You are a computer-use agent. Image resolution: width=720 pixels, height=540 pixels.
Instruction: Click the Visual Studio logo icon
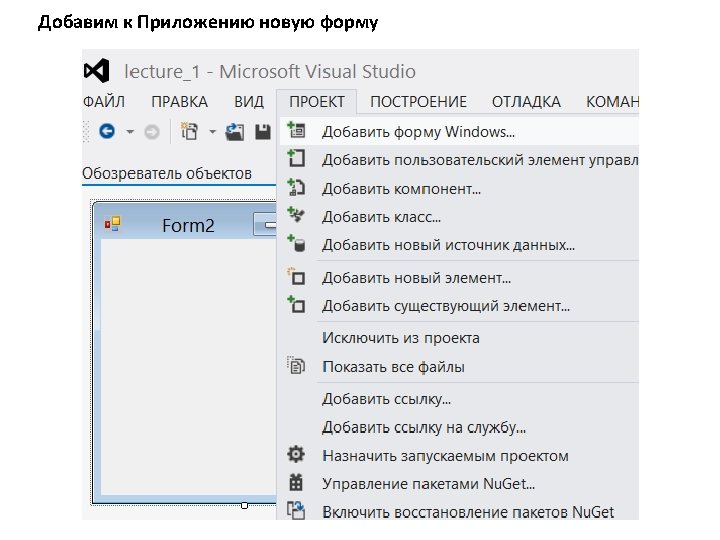pyautogui.click(x=97, y=71)
